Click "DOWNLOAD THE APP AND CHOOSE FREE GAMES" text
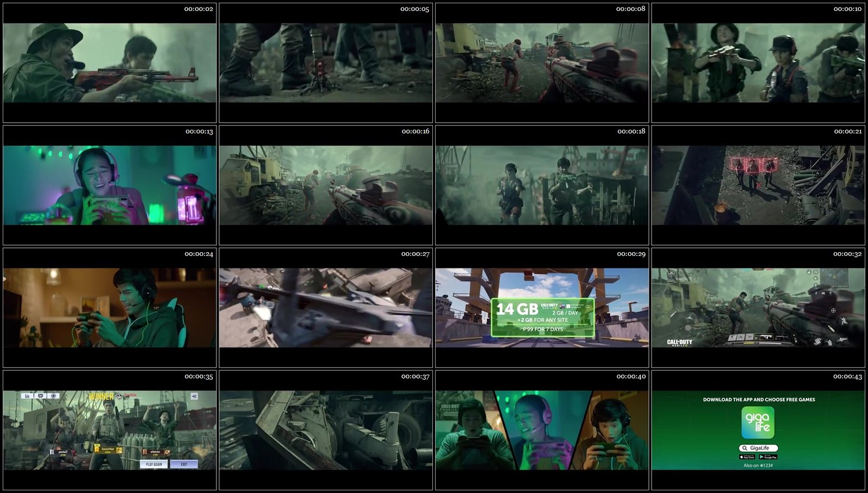 pyautogui.click(x=759, y=400)
